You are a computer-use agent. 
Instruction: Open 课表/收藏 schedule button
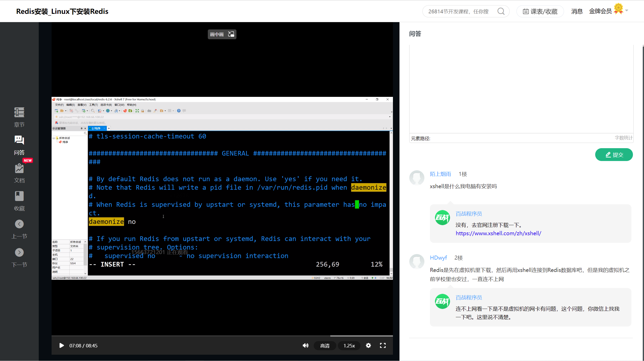click(x=540, y=11)
